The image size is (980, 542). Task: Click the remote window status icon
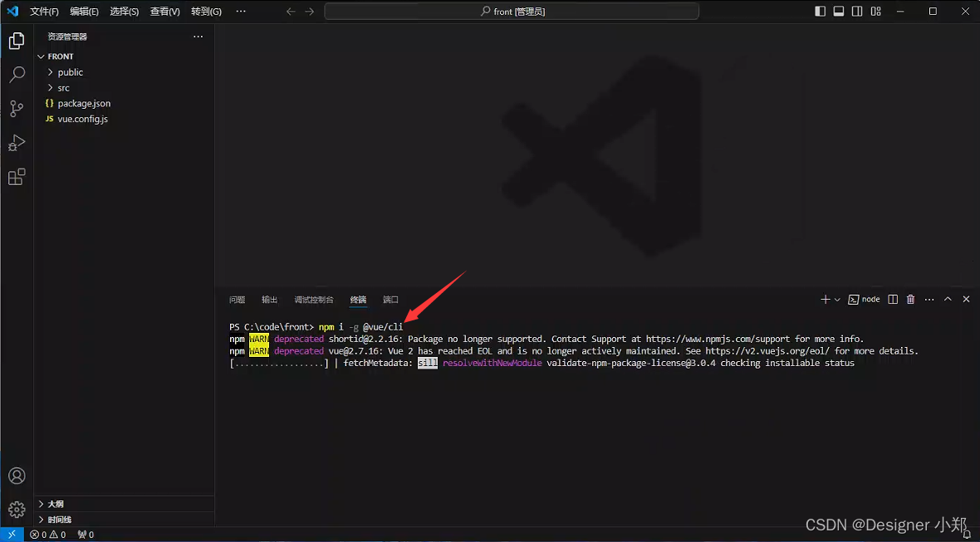[x=12, y=535]
